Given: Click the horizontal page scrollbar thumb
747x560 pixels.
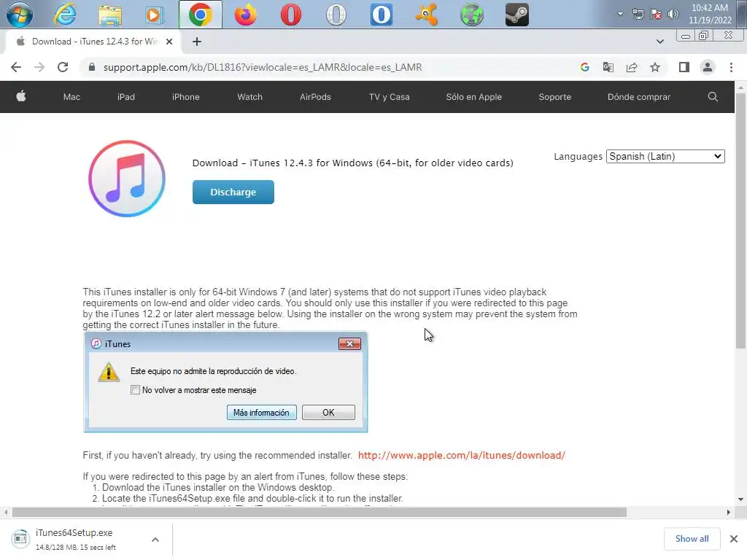Looking at the screenshot, I should tap(319, 512).
